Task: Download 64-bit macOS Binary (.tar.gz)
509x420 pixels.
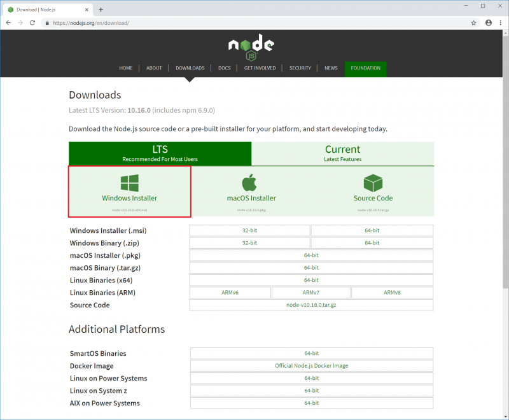Action: (x=311, y=268)
